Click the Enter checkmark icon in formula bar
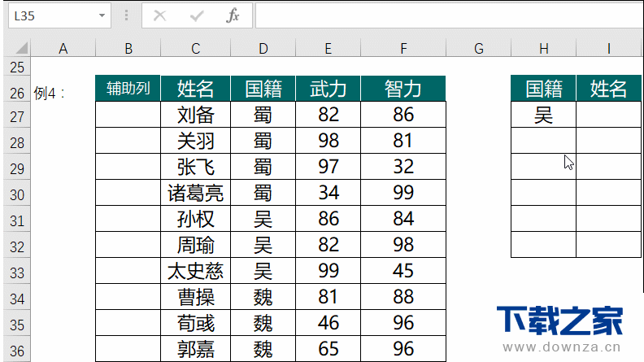 tap(197, 15)
